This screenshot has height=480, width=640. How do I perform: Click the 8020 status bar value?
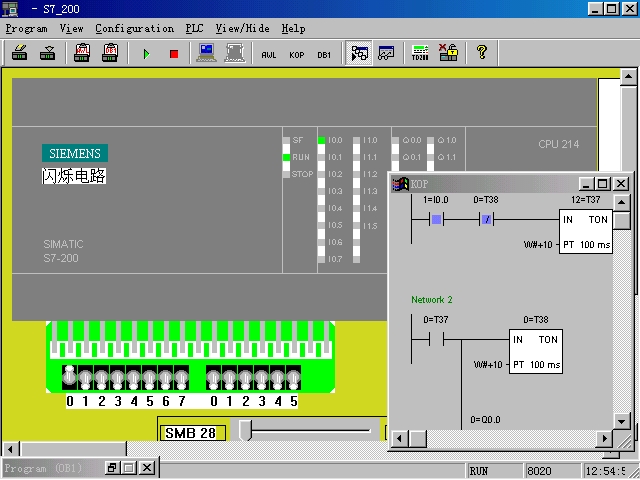552,471
